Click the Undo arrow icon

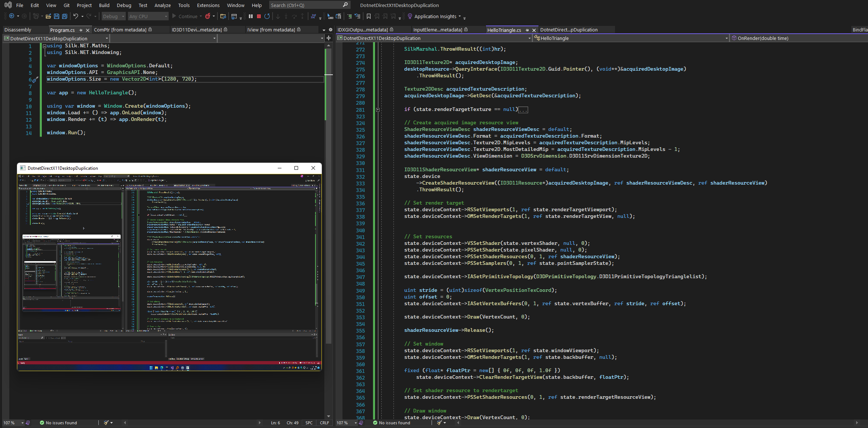(76, 16)
